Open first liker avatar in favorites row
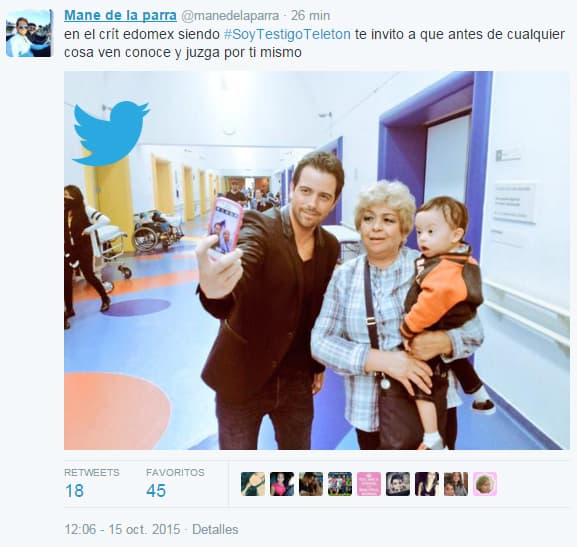Screen dimensions: 577x547 pyautogui.click(x=253, y=484)
